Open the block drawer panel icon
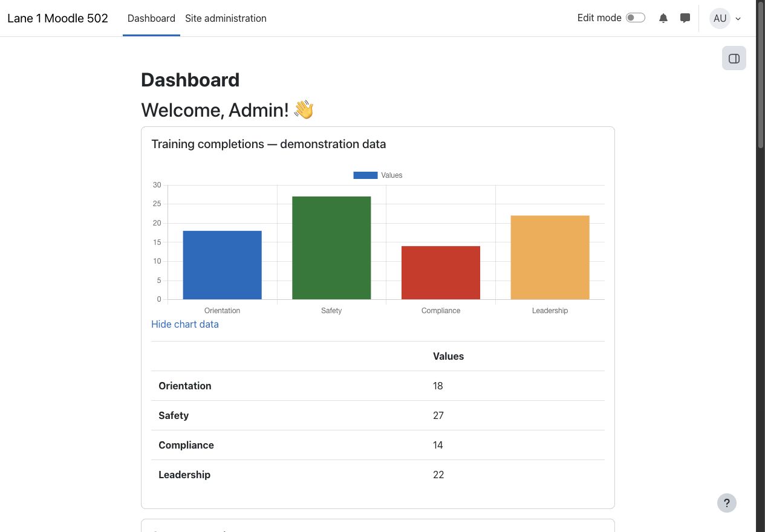The image size is (765, 532). pyautogui.click(x=734, y=59)
